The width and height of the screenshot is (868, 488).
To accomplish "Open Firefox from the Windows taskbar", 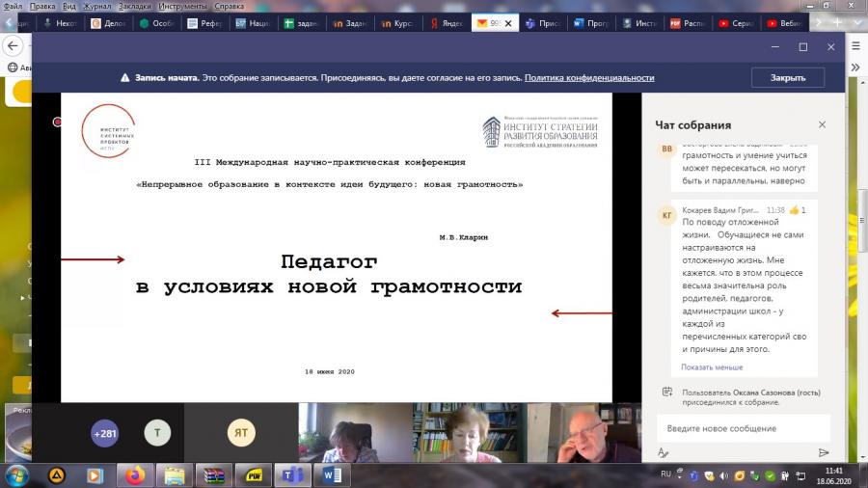I will (134, 475).
